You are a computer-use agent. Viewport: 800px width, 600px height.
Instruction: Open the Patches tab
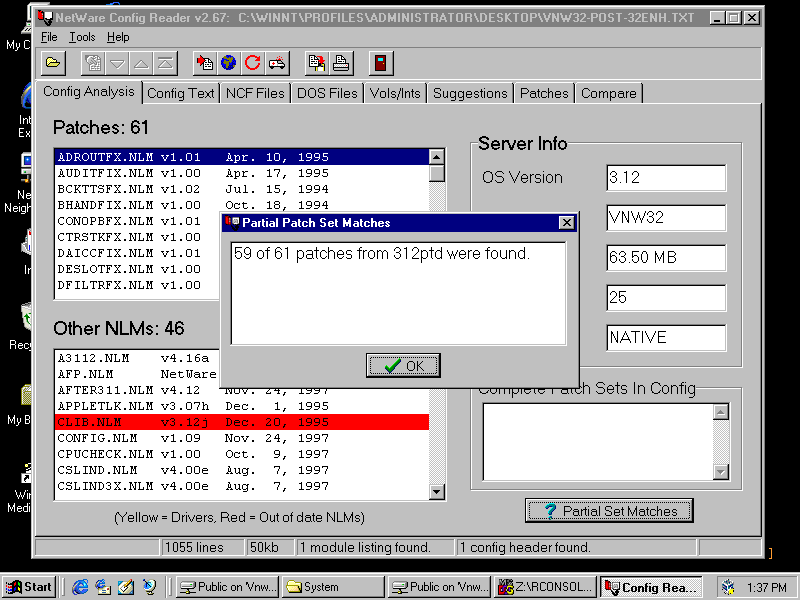[x=544, y=93]
